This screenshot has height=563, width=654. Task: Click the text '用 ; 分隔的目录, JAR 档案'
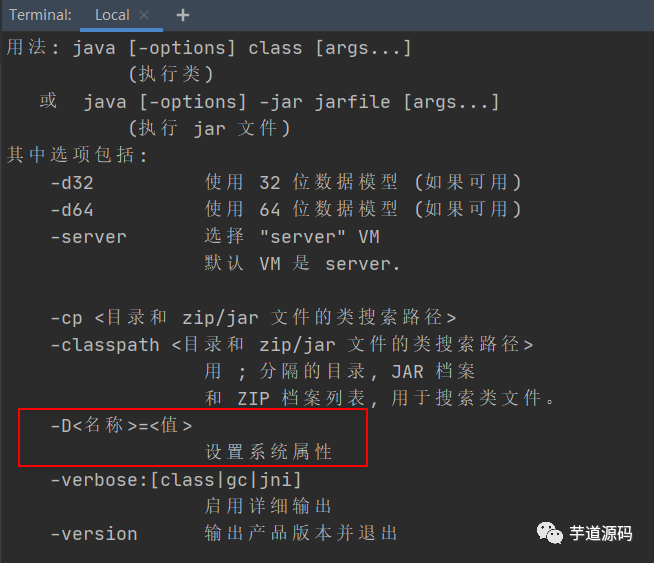pyautogui.click(x=340, y=372)
